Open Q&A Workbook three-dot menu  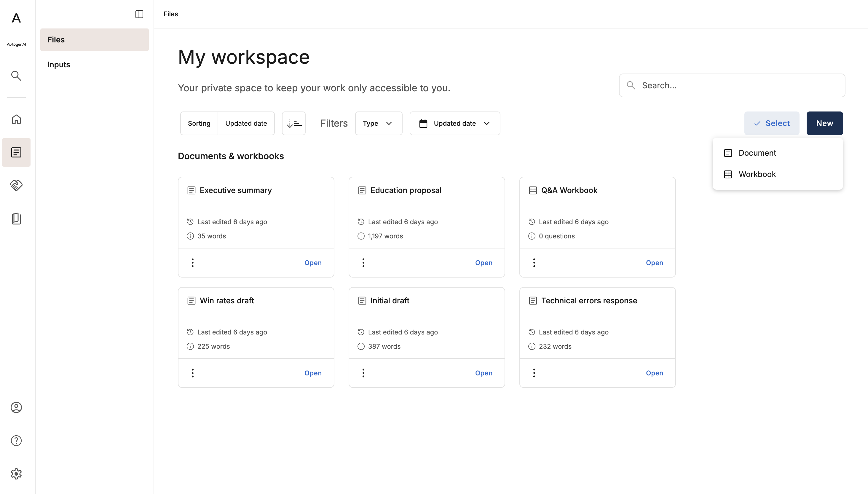[534, 263]
